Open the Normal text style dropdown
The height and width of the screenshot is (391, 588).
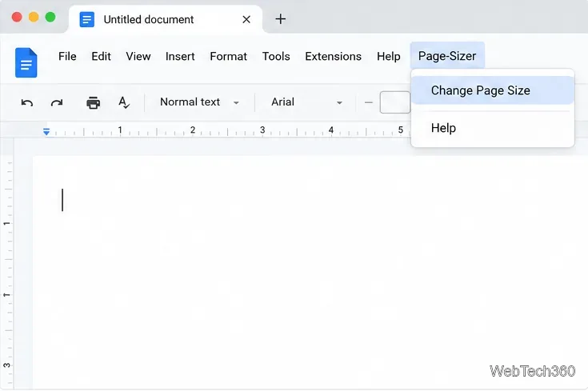coord(199,102)
